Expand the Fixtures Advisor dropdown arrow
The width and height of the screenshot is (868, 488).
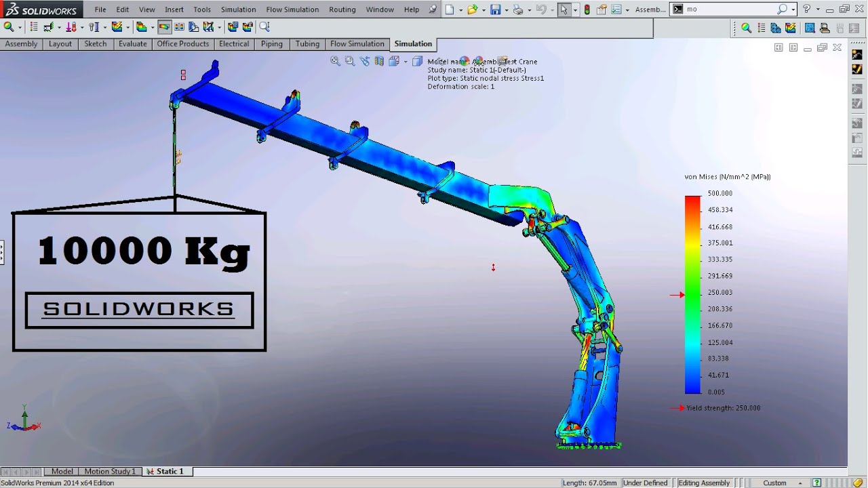pos(59,27)
